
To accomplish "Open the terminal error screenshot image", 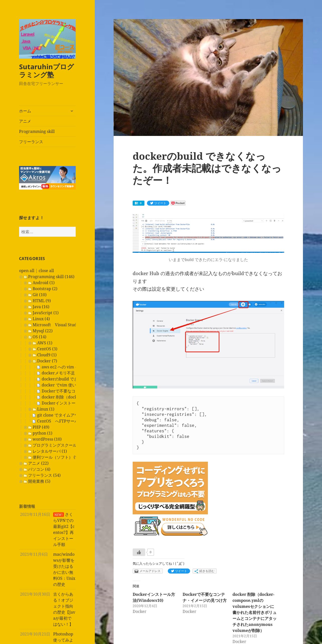I will point(208,233).
